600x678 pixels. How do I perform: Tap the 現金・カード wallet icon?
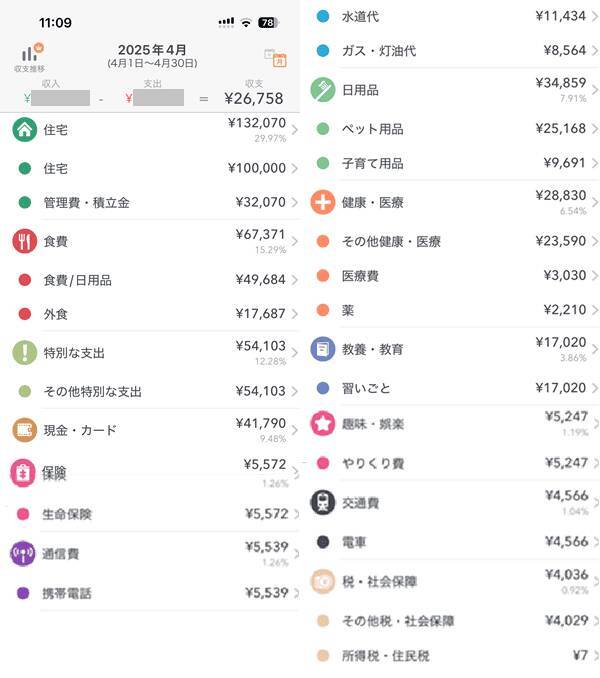point(25,430)
